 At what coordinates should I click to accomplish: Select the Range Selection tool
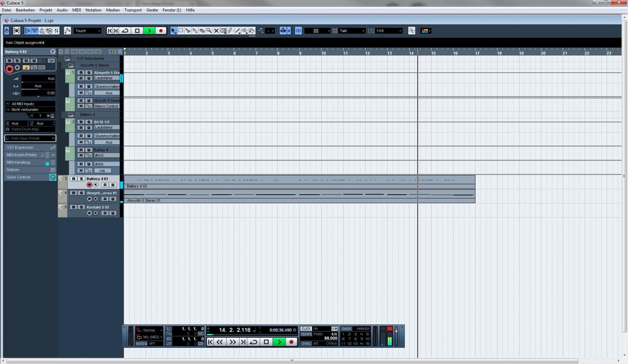point(181,31)
